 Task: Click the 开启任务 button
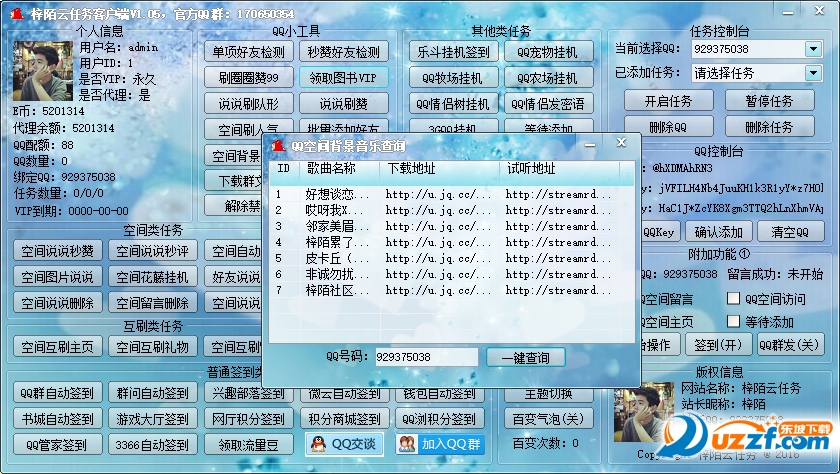click(669, 101)
